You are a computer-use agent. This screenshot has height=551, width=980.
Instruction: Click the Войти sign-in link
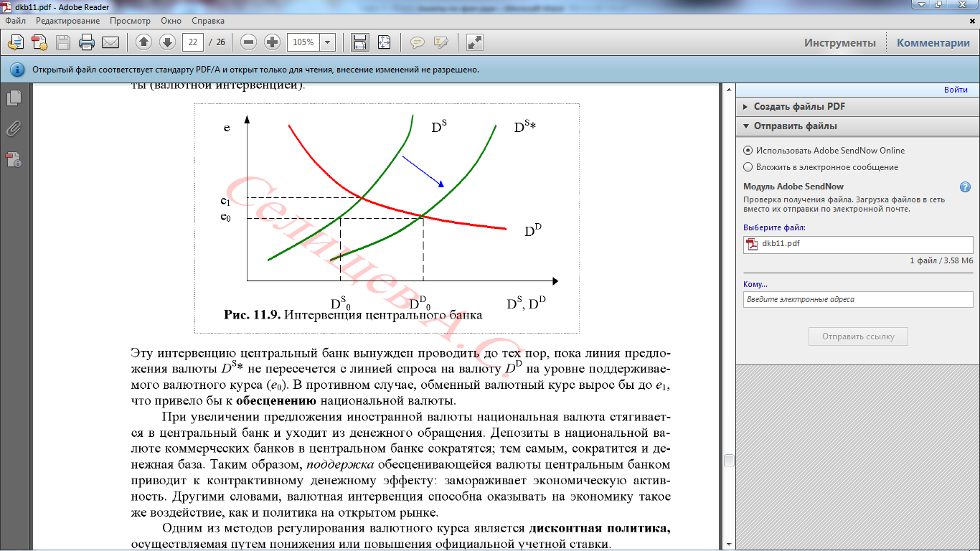pyautogui.click(x=956, y=90)
